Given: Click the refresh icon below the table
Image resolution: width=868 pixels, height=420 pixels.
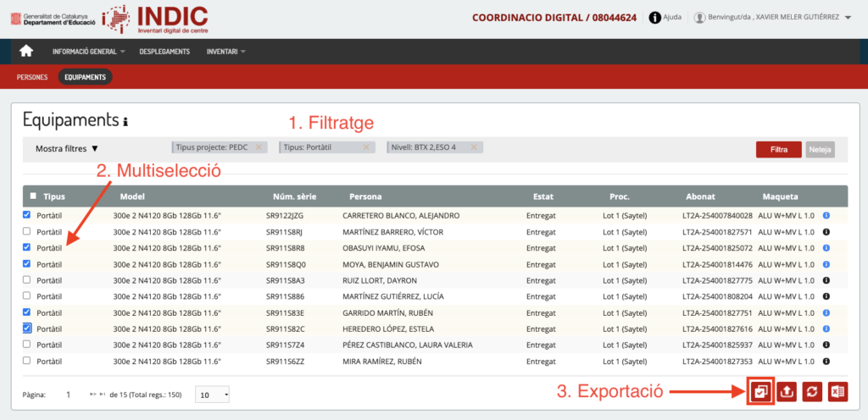Looking at the screenshot, I should coord(812,392).
